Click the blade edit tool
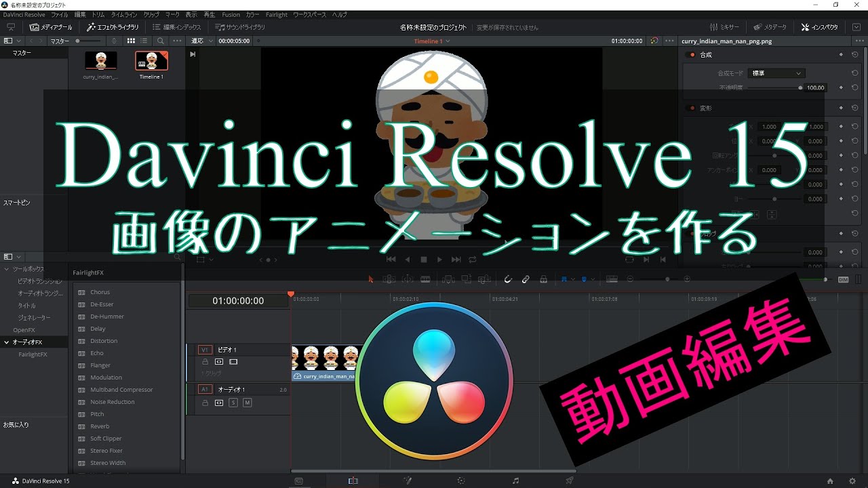 click(425, 279)
